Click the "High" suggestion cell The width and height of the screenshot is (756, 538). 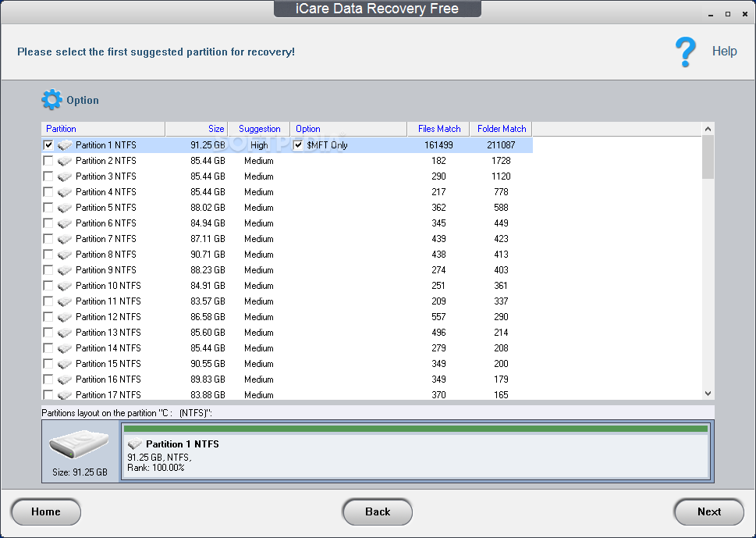(x=259, y=145)
